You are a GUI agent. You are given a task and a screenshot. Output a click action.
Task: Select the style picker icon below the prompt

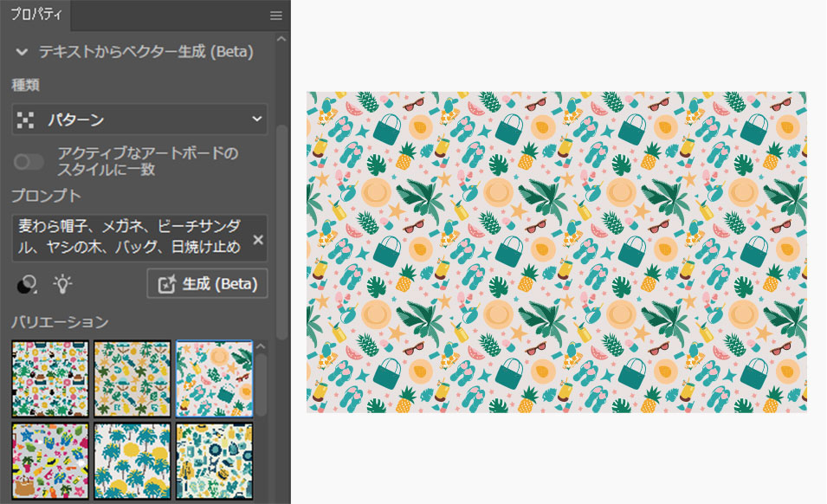[x=27, y=283]
